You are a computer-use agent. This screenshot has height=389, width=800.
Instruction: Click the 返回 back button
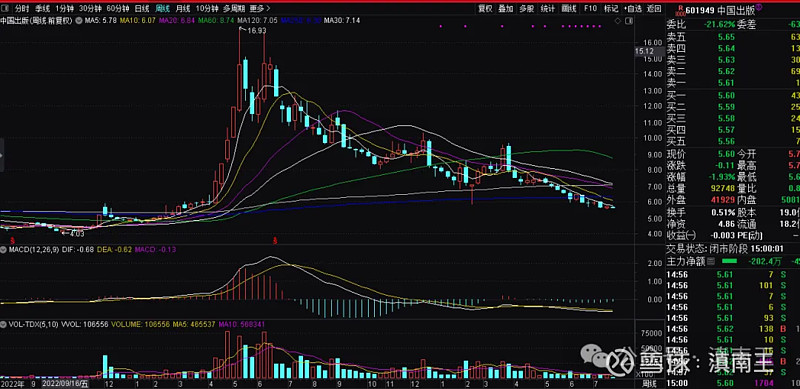click(x=654, y=8)
